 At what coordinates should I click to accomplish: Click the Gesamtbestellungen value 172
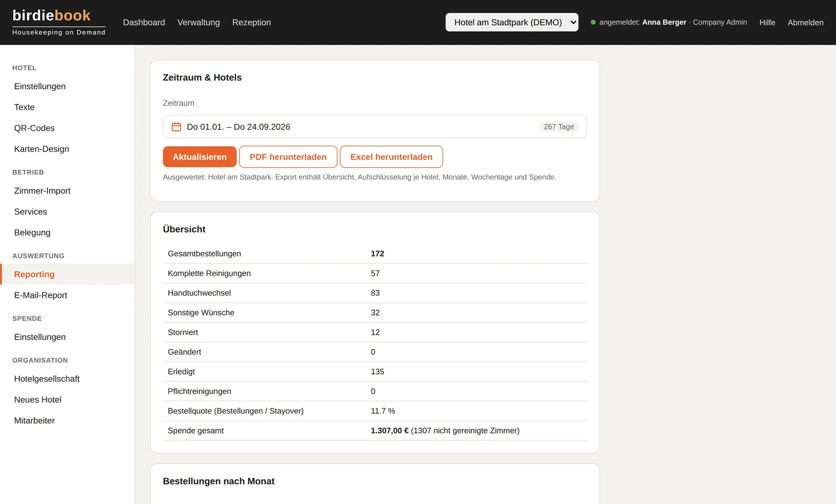pos(377,254)
